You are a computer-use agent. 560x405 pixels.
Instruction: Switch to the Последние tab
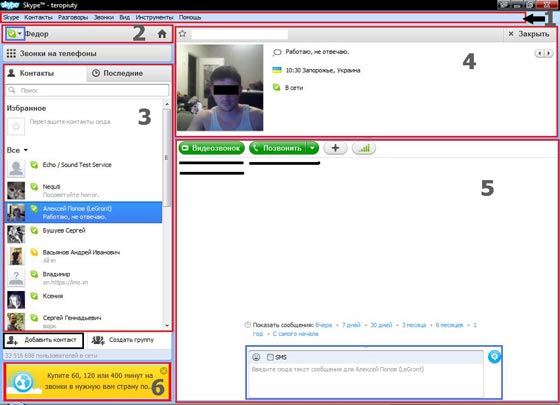pyautogui.click(x=129, y=73)
